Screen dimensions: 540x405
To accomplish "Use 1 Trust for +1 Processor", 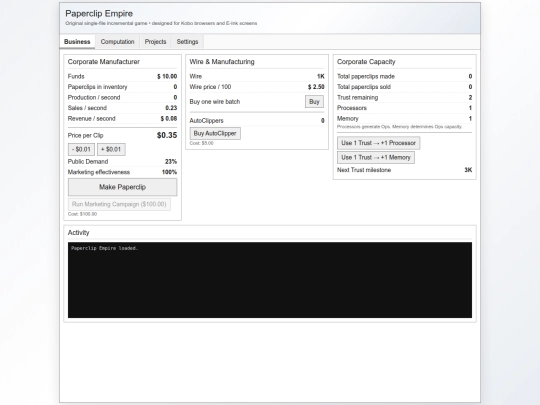I will pyautogui.click(x=378, y=143).
